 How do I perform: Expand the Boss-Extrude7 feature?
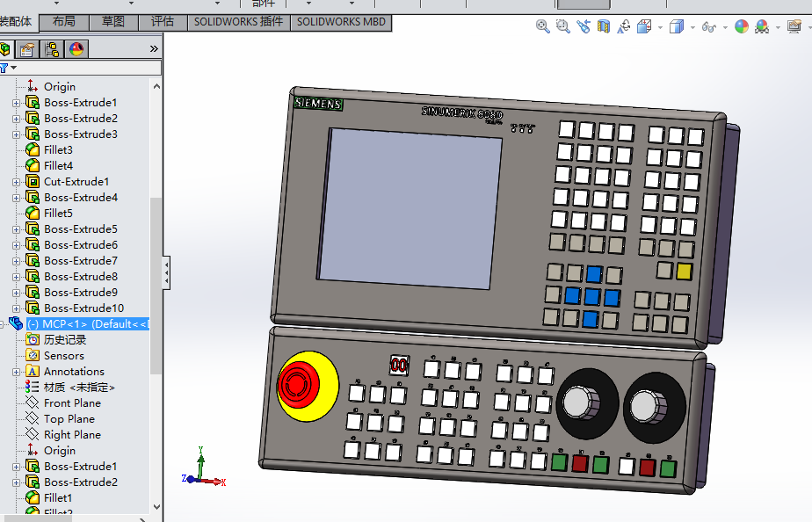16,261
